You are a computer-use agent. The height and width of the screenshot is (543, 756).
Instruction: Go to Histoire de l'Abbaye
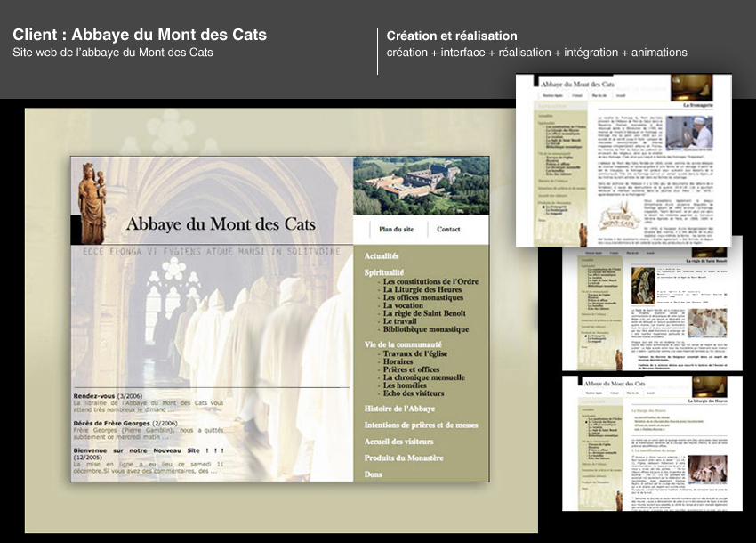pos(399,409)
